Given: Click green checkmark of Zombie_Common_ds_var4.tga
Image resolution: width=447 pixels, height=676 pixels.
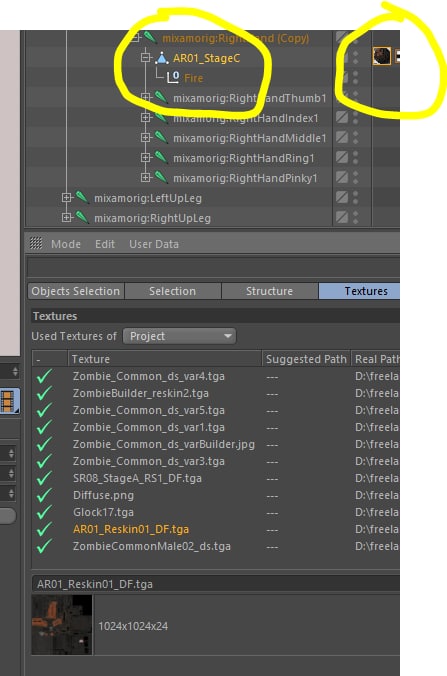Looking at the screenshot, I should click(x=44, y=376).
